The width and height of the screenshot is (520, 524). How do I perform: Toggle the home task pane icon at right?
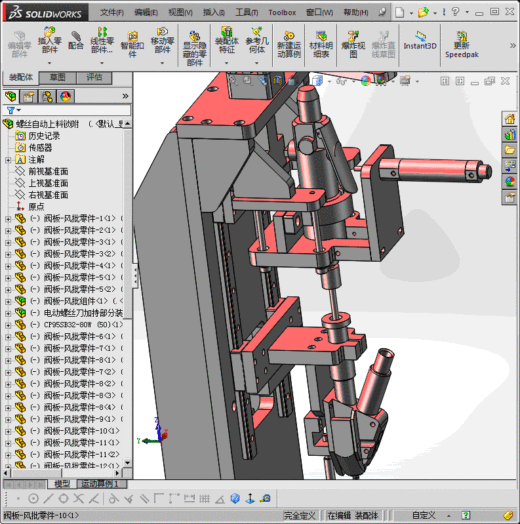coord(510,119)
